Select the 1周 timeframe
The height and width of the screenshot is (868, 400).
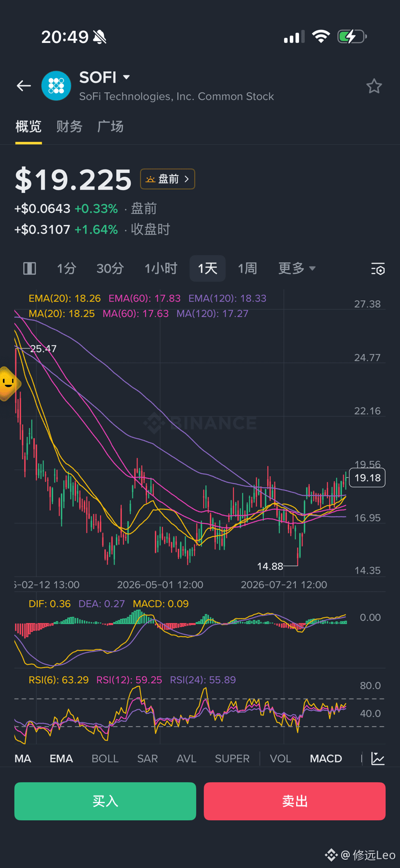(247, 268)
